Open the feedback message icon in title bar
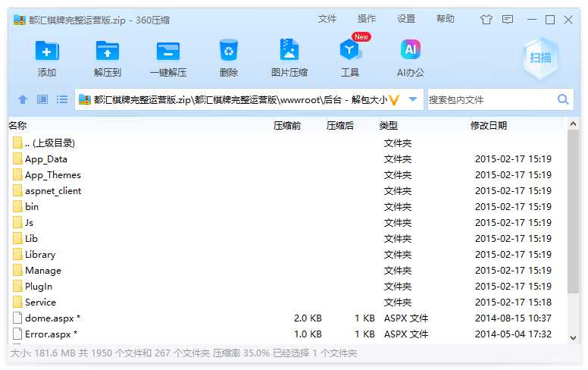 (x=508, y=19)
